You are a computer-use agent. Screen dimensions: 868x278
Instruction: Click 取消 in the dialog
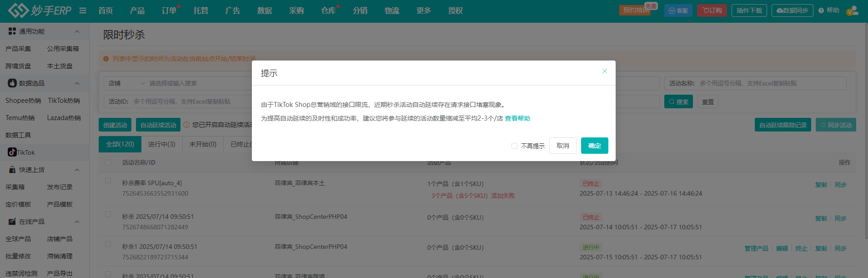tap(563, 146)
